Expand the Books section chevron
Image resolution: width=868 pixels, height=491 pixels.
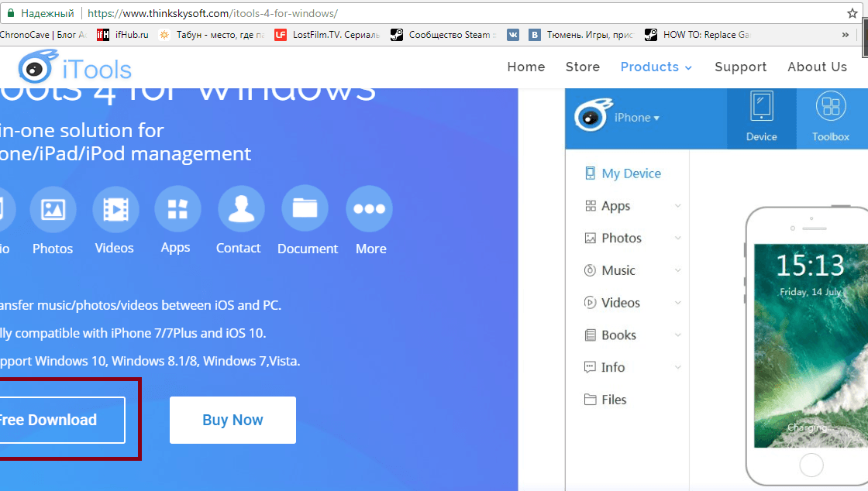tap(677, 335)
